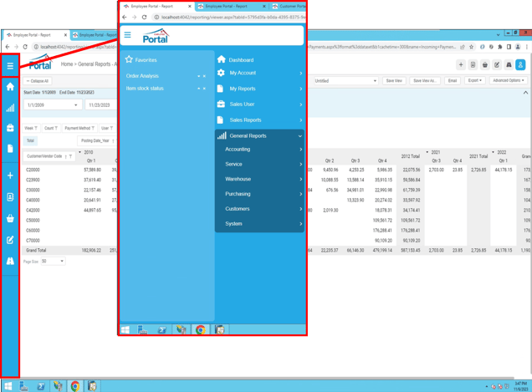This screenshot has height=392, width=532.
Task: Open the Chrome three-dot menu
Action: click(527, 47)
